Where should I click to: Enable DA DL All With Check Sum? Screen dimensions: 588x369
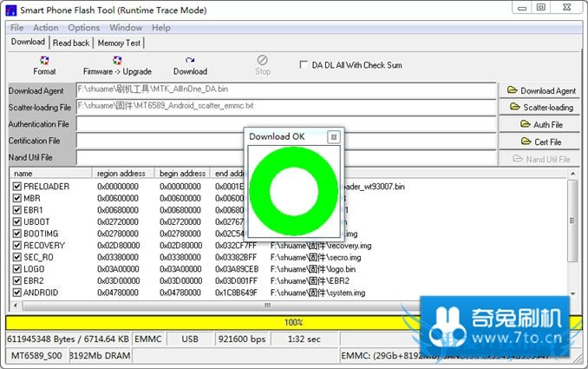tap(303, 64)
